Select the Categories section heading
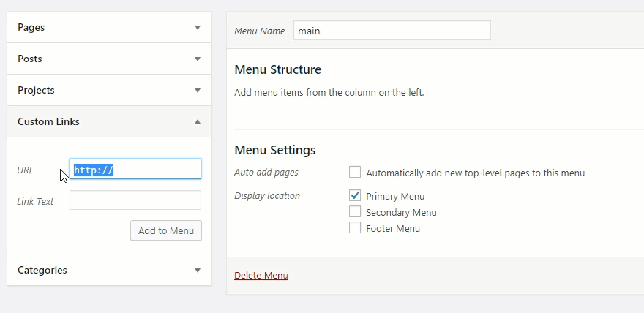This screenshot has height=313, width=644. click(x=42, y=271)
